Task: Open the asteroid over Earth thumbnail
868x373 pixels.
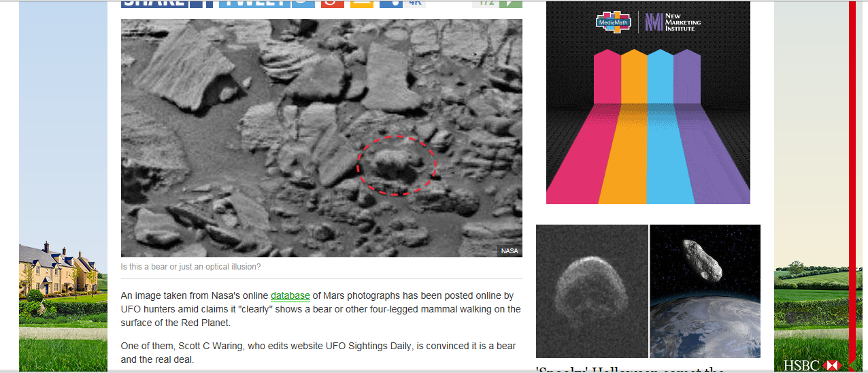Action: point(705,291)
